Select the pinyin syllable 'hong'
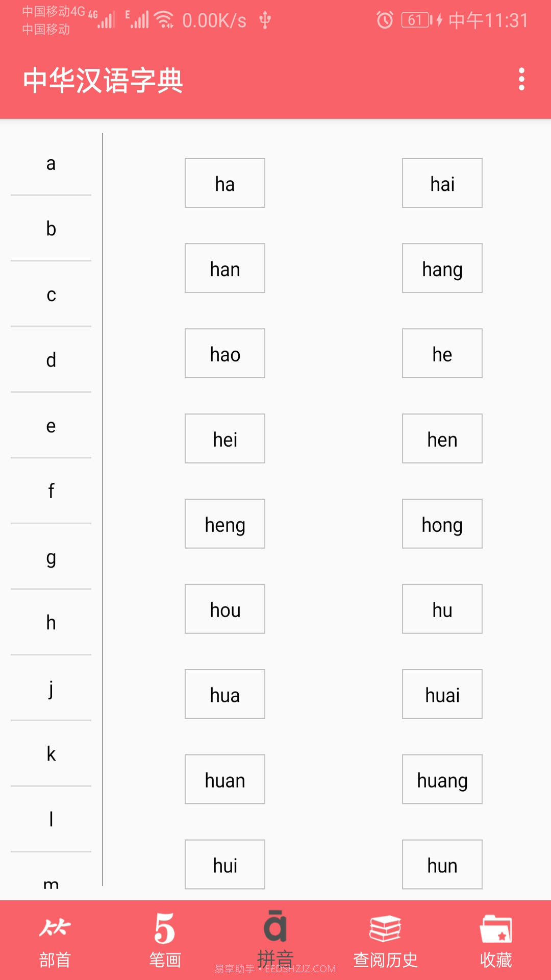Image resolution: width=551 pixels, height=980 pixels. click(442, 524)
